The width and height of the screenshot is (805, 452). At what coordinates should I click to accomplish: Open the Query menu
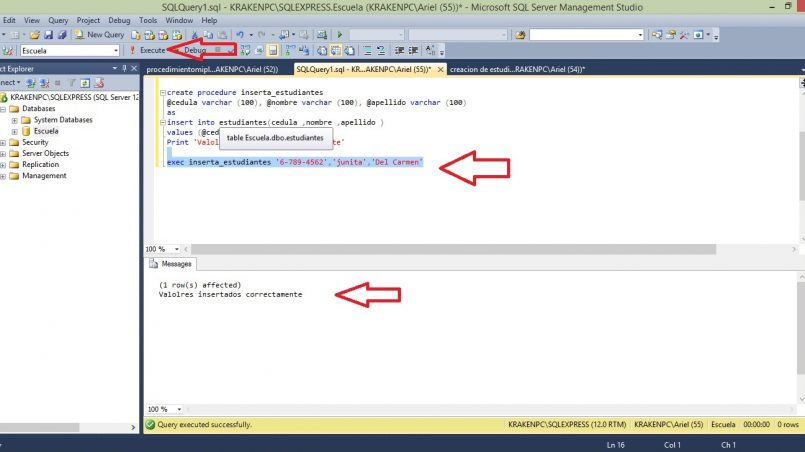click(x=58, y=21)
